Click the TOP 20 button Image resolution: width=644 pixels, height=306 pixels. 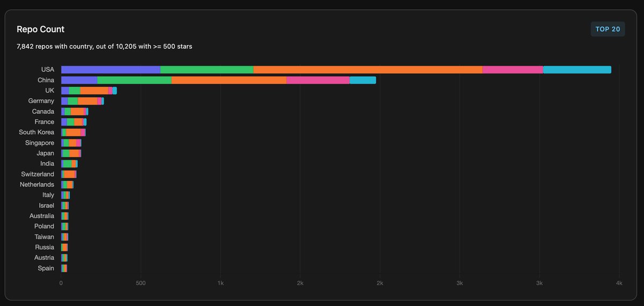pos(608,29)
